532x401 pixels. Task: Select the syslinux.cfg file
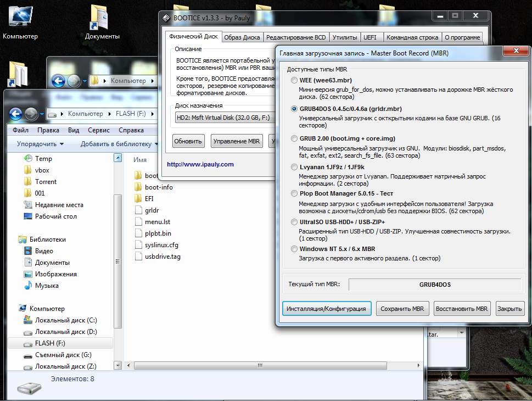click(x=161, y=245)
